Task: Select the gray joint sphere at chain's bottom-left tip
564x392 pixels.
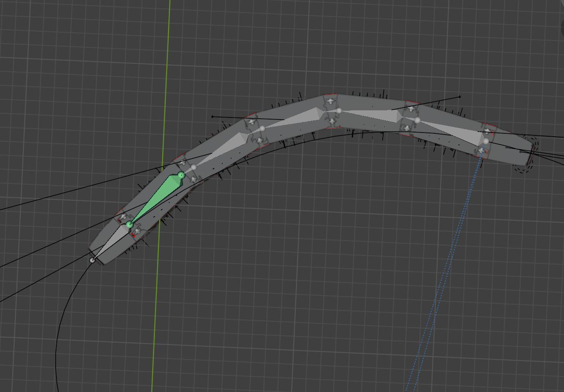Action: (x=92, y=260)
